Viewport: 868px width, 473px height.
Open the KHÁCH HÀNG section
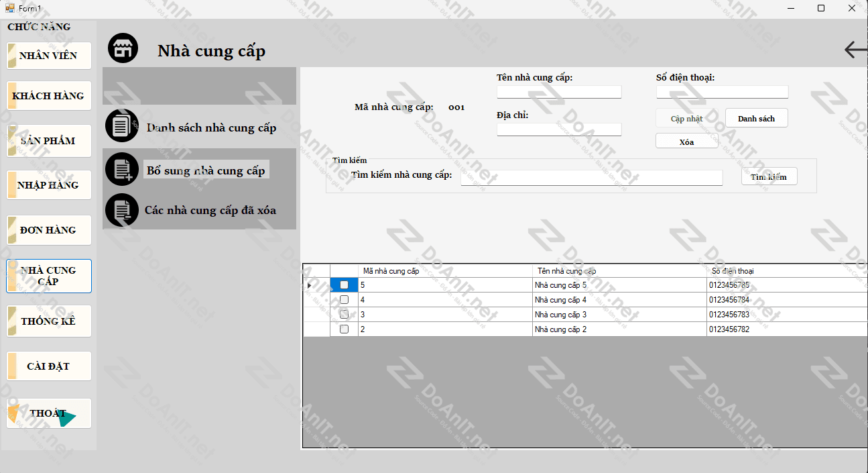49,96
